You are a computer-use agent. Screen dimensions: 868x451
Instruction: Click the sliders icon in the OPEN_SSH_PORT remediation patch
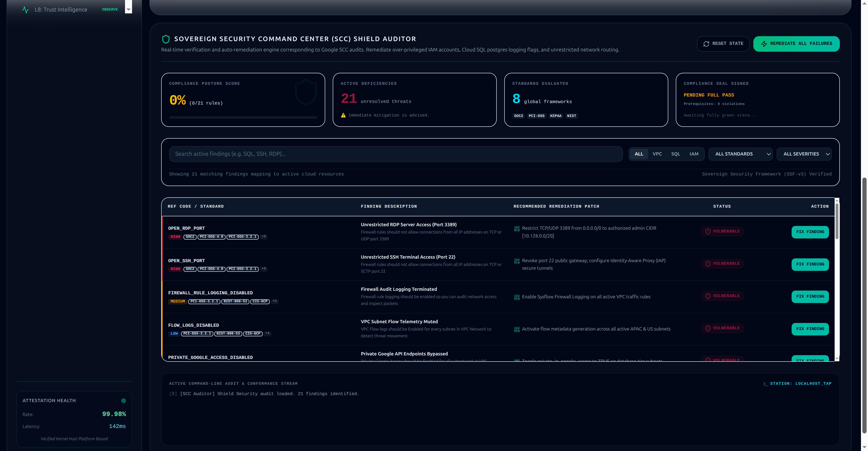(x=516, y=261)
